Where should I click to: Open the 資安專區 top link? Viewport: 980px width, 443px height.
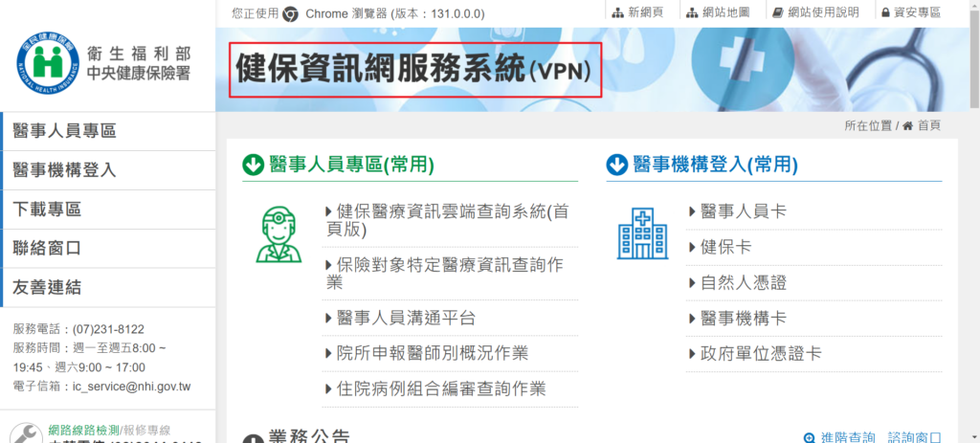pos(911,12)
